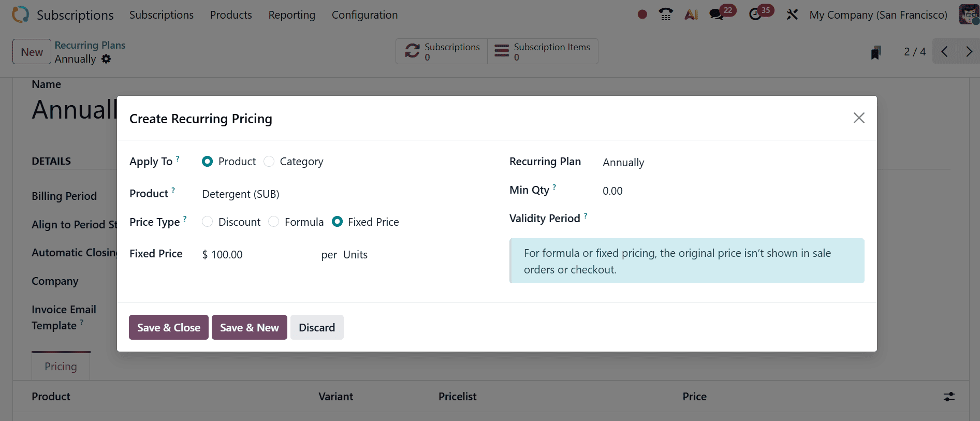
Task: Open the Subscriptions top menu
Action: click(x=162, y=15)
